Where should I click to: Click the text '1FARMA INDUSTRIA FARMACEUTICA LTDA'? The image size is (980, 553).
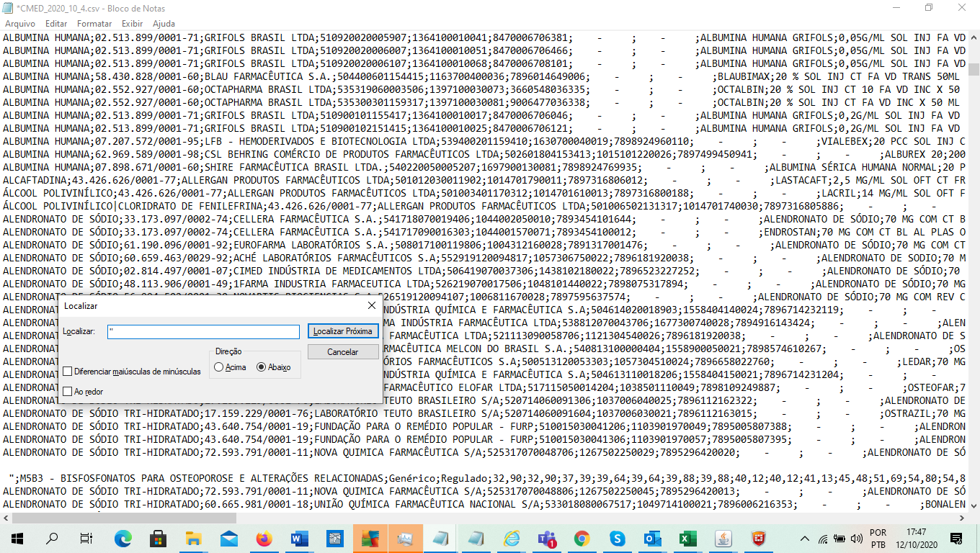pyautogui.click(x=331, y=284)
